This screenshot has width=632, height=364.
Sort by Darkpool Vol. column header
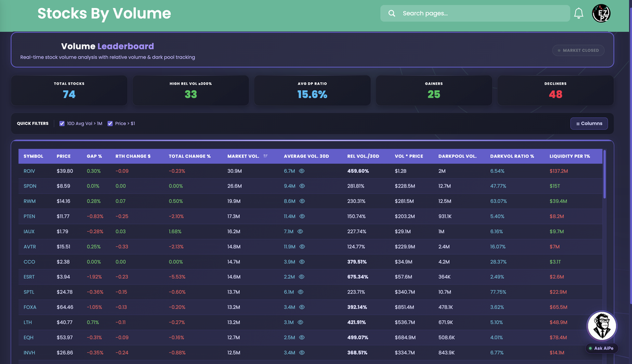point(457,156)
